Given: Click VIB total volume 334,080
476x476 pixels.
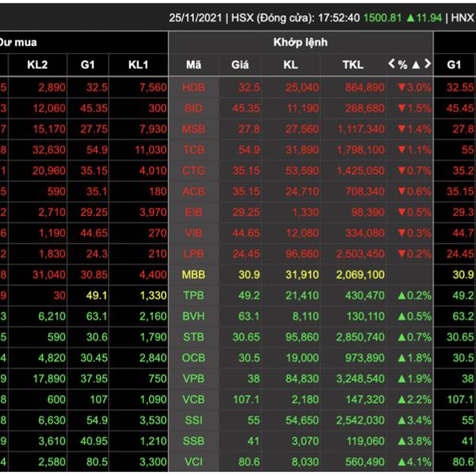Looking at the screenshot, I should coord(365,232).
